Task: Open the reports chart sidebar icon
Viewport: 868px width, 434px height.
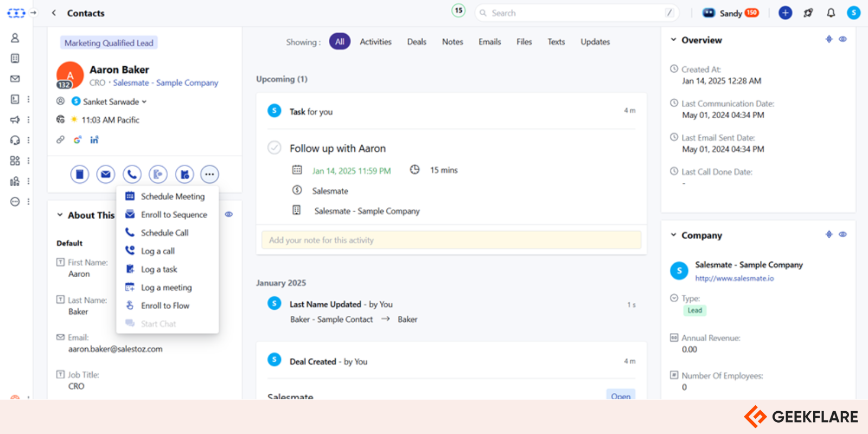Action: click(15, 181)
